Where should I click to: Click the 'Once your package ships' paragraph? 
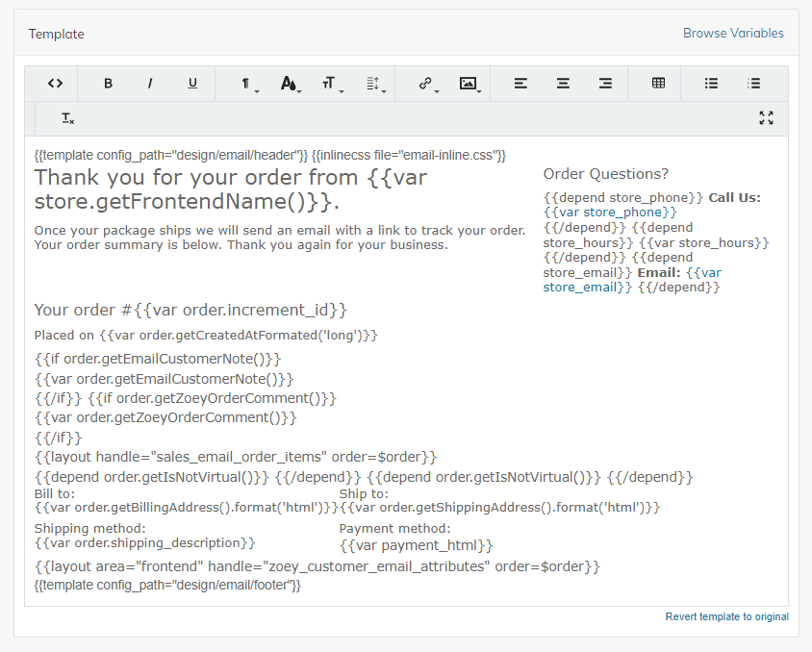point(280,238)
